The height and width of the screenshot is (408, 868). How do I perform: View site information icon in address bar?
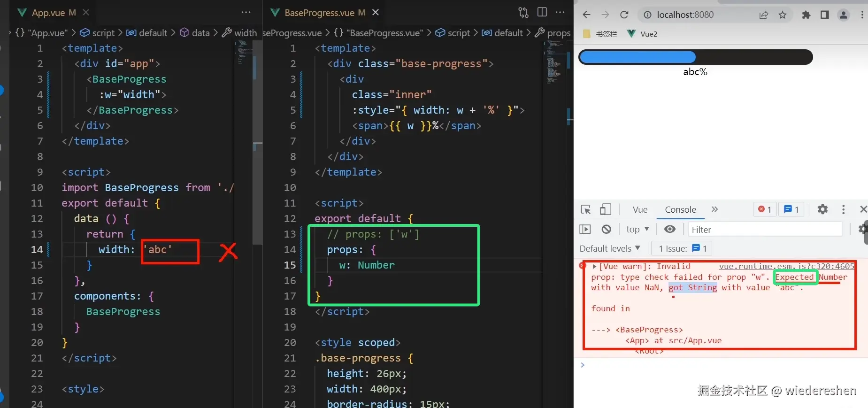(x=647, y=15)
